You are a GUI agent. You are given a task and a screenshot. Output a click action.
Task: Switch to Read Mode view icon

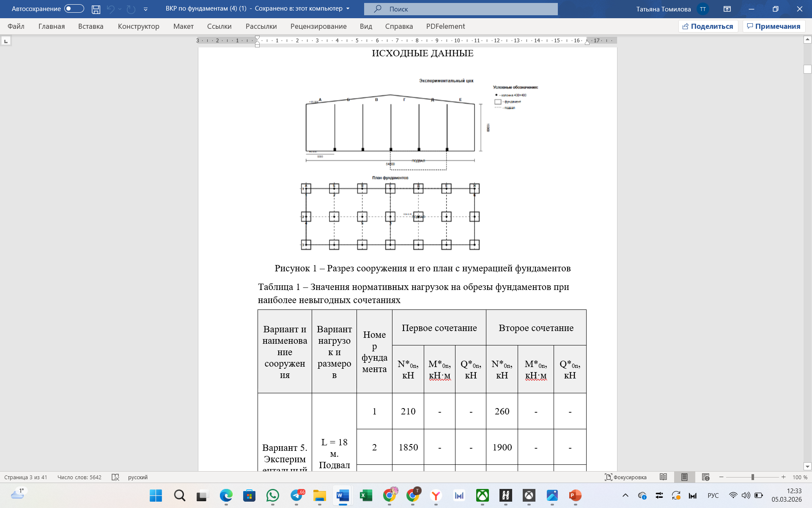click(x=663, y=477)
